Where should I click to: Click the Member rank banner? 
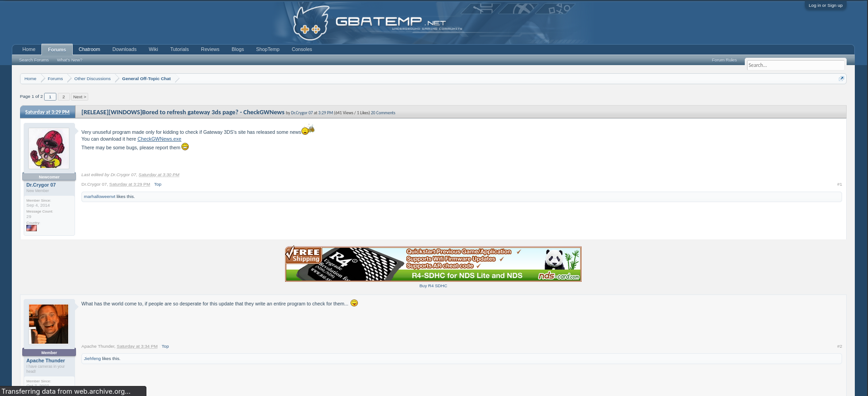point(49,352)
